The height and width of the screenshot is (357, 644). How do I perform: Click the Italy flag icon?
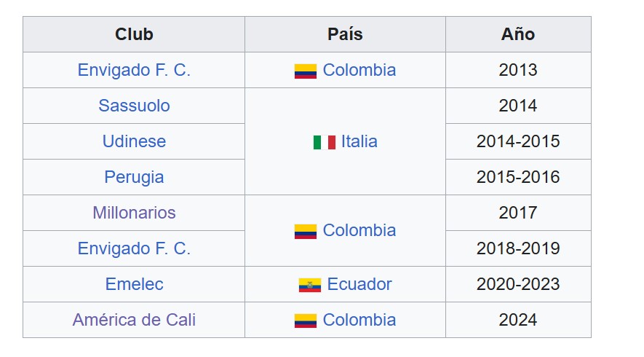[x=324, y=142]
